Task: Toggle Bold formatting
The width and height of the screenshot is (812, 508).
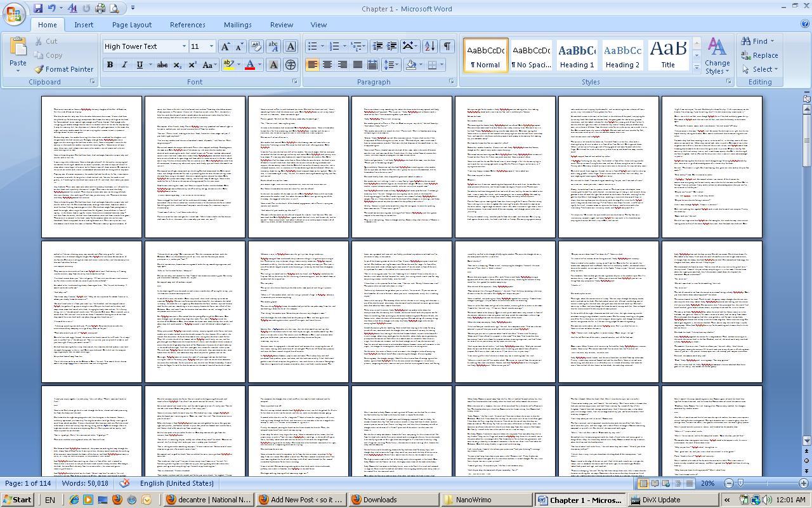Action: click(x=110, y=65)
